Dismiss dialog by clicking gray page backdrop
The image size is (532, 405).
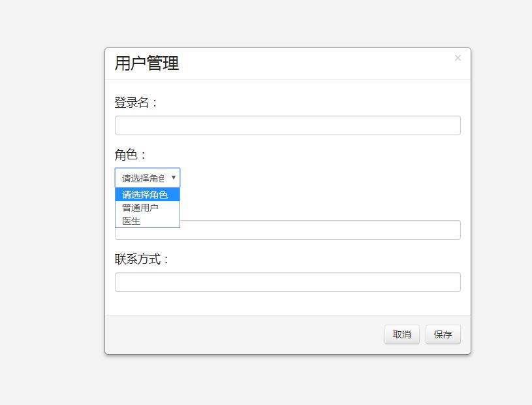[x=51, y=204]
